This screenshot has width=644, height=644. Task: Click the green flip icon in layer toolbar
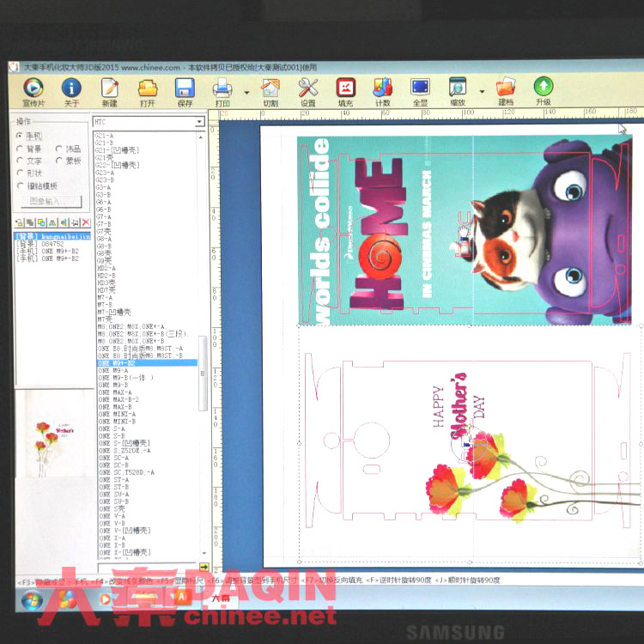(64, 222)
